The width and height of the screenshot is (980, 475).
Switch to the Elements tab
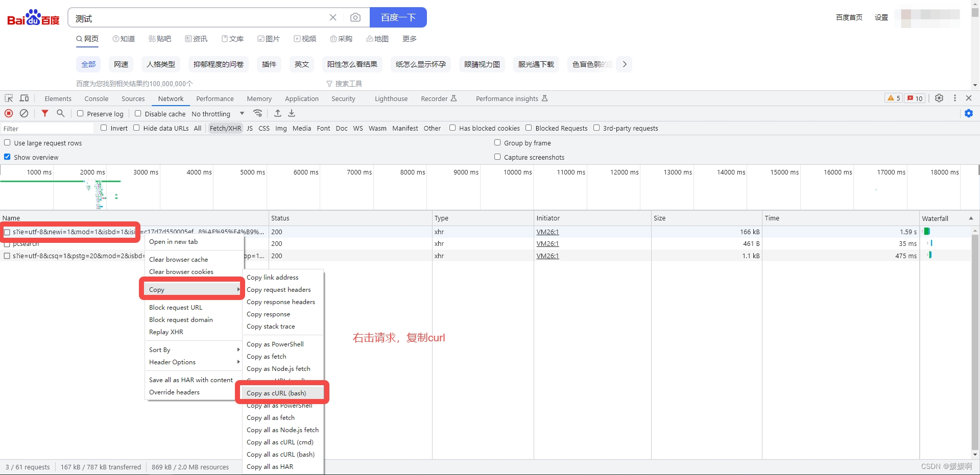tap(58, 98)
